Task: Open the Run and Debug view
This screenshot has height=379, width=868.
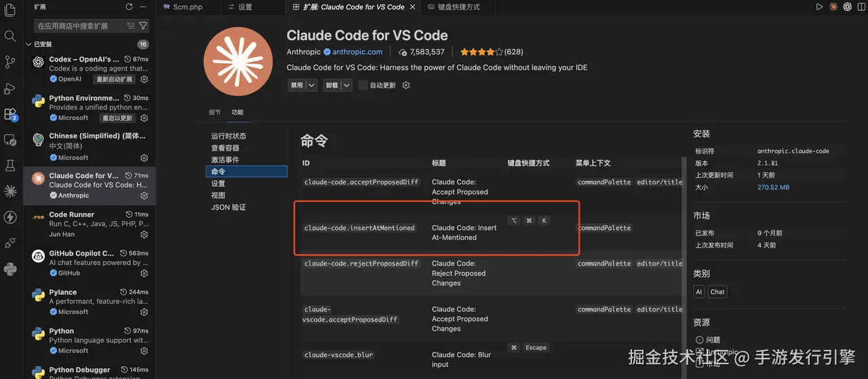Action: [10, 88]
